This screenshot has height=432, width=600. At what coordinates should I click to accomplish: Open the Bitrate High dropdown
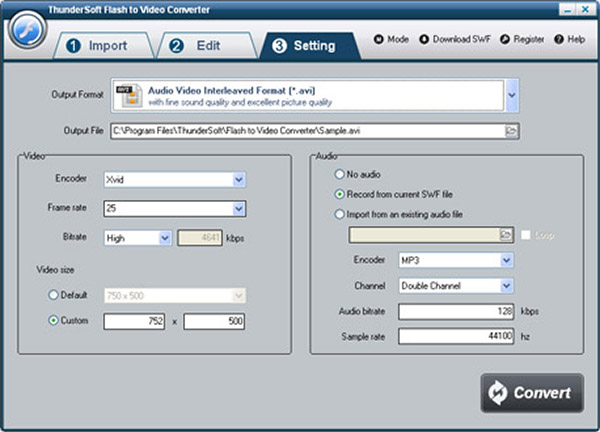point(137,238)
